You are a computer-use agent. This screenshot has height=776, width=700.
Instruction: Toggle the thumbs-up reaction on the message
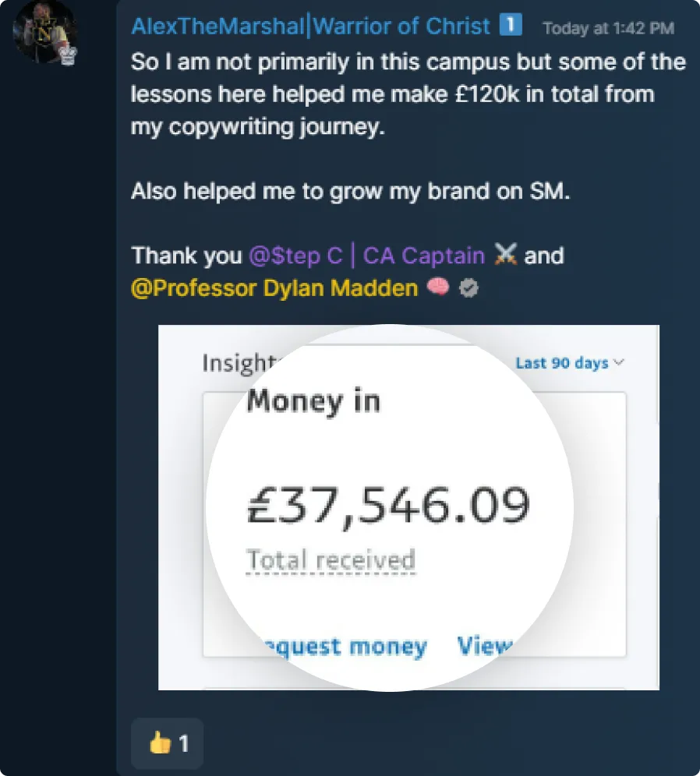coord(167,743)
